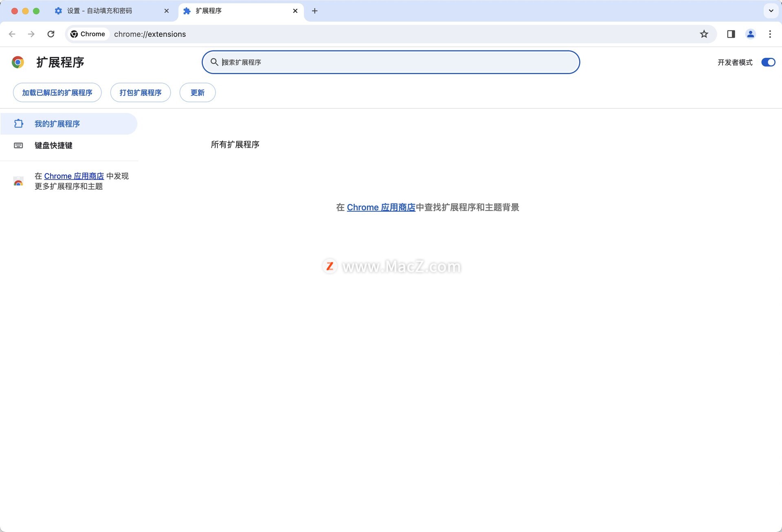
Task: Click the macOS red close window button
Action: (15, 11)
